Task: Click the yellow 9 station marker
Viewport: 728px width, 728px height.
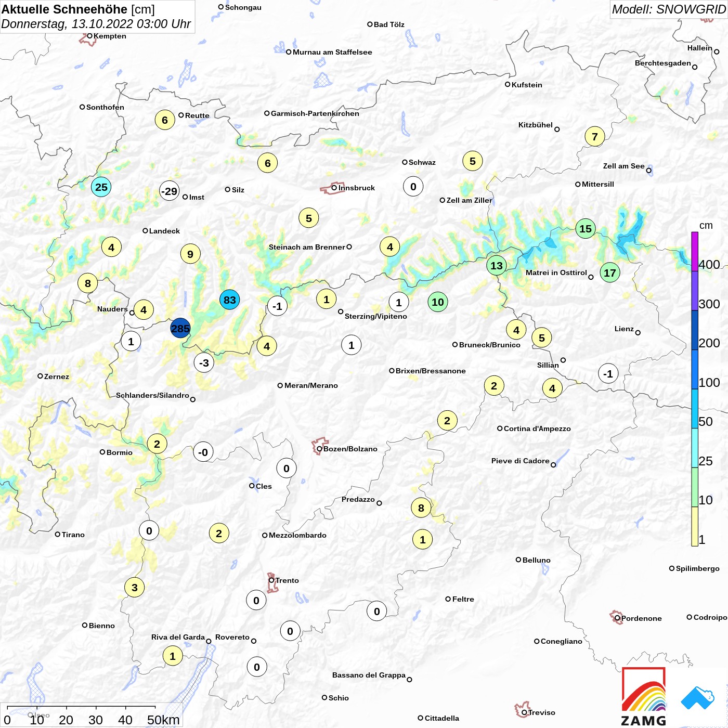Action: (x=190, y=254)
